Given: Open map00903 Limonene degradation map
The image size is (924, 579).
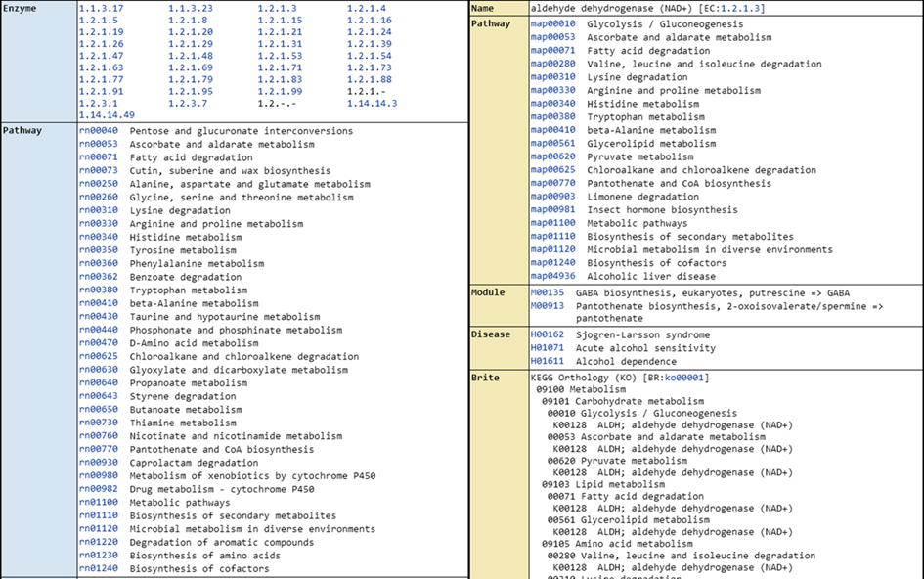Looking at the screenshot, I should tap(552, 197).
